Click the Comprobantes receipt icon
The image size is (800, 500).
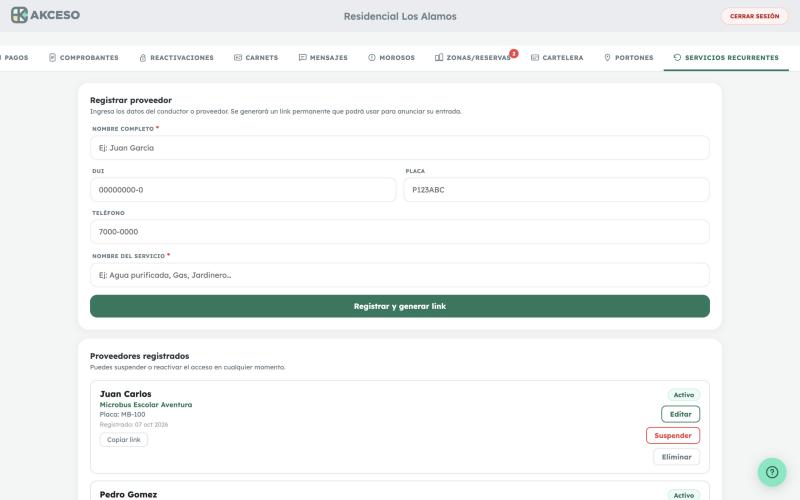(52, 58)
